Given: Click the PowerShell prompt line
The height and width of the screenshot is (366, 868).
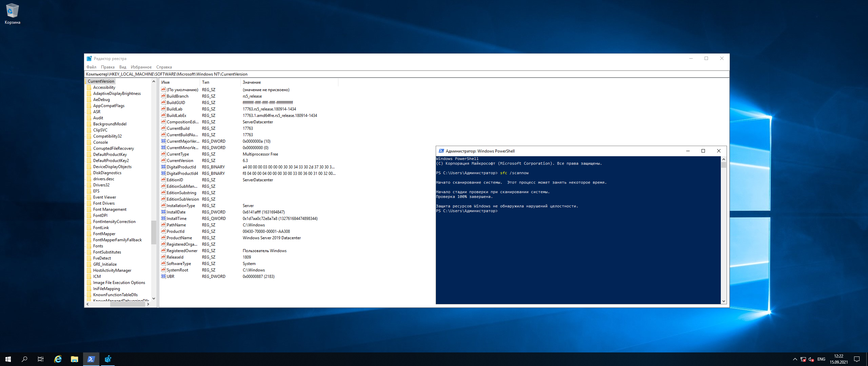Looking at the screenshot, I should 467,211.
